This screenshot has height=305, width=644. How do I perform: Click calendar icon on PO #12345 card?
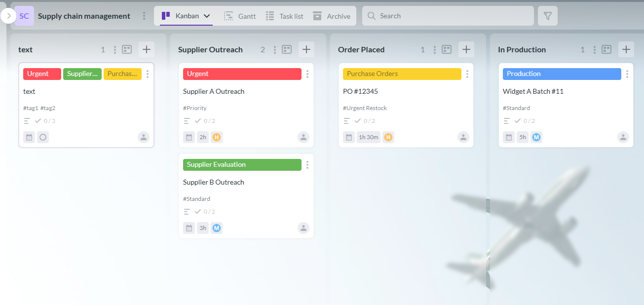click(x=349, y=137)
